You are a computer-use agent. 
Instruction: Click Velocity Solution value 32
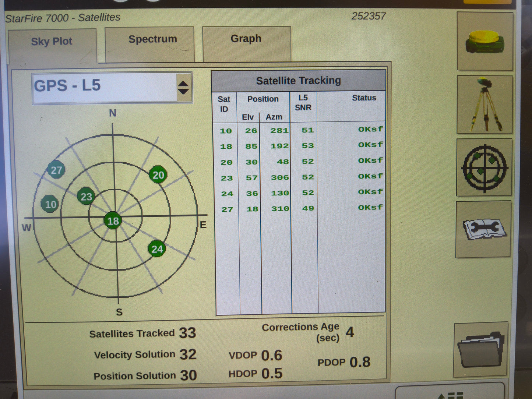tap(188, 354)
